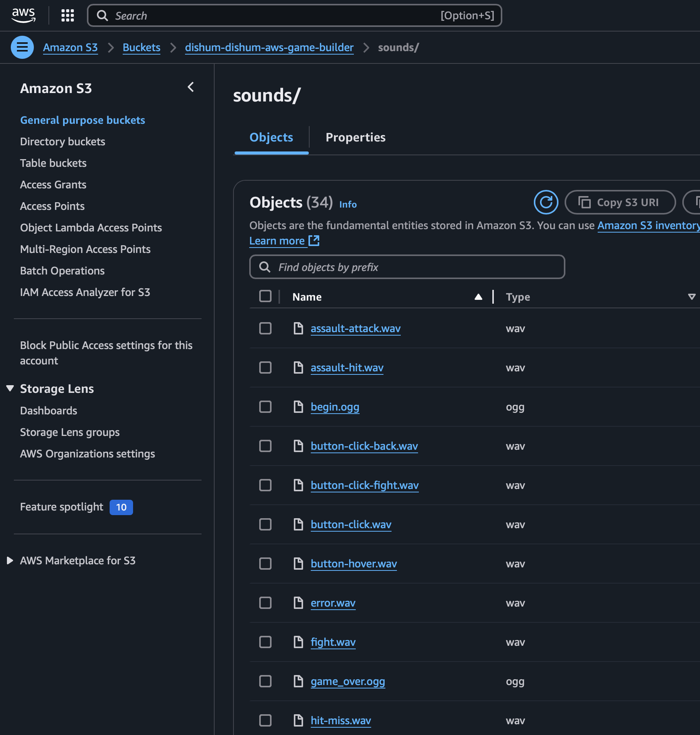The image size is (700, 735).
Task: Collapse the Storage Lens section
Action: [x=10, y=389]
